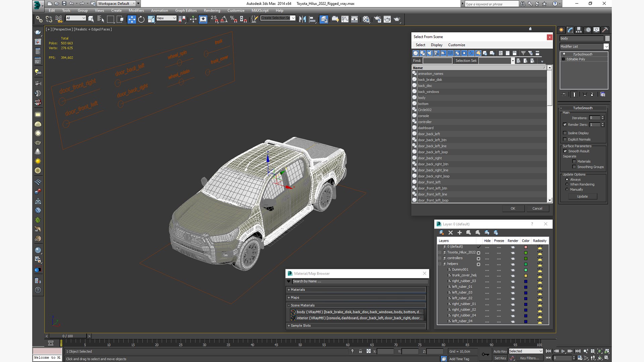644x362 pixels.
Task: Open Select by Name tool in main toolbar
Action: coord(101,19)
